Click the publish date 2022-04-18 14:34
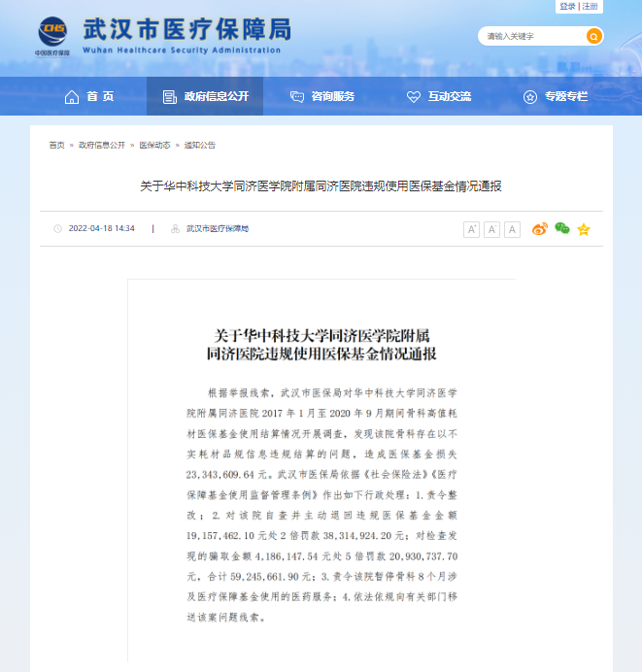Screen dimensions: 642x672 [102, 228]
